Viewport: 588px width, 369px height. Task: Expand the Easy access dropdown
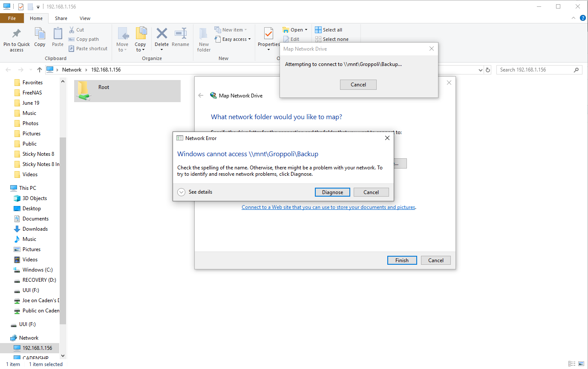click(249, 39)
